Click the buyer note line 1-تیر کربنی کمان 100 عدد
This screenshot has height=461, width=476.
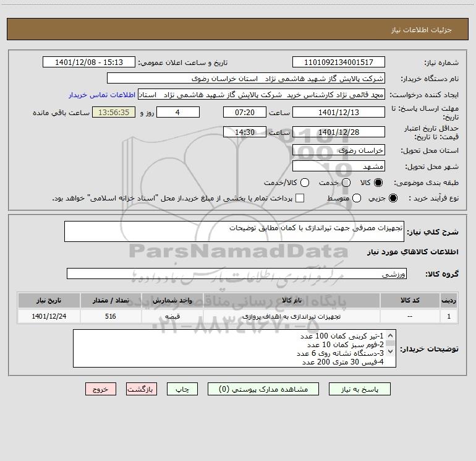[x=342, y=336]
